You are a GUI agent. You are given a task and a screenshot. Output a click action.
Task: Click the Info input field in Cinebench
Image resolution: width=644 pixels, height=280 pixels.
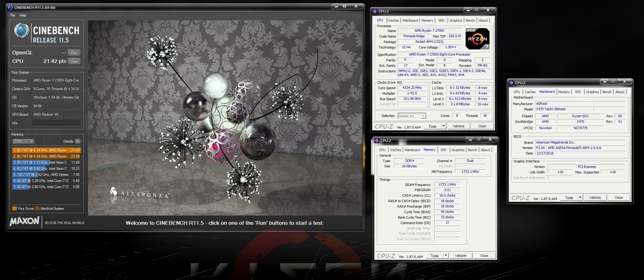click(56, 123)
